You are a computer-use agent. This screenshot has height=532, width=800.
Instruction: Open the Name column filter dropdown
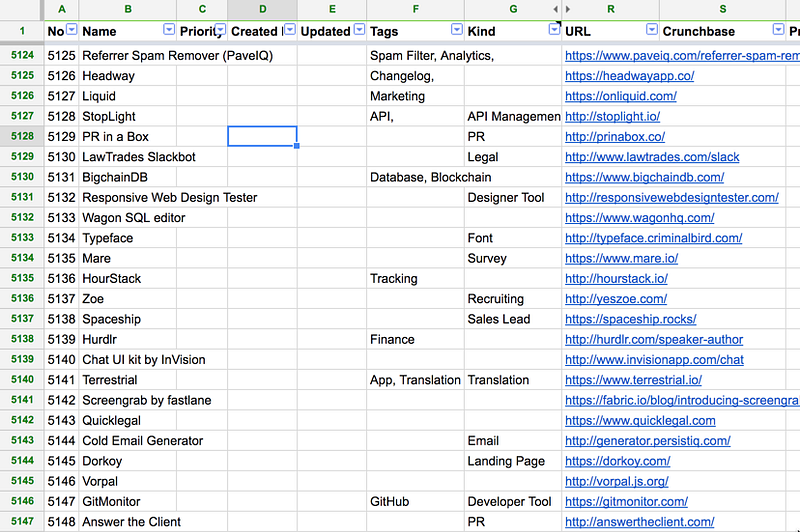click(x=169, y=30)
